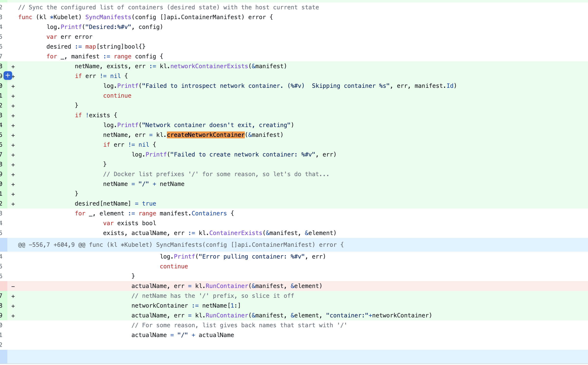
Task: Expand the collapsed lines at the diff bottom
Action: point(3,356)
